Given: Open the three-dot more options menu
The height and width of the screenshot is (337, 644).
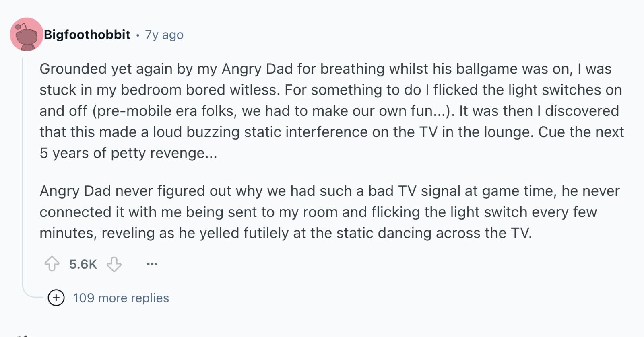Looking at the screenshot, I should [x=152, y=264].
